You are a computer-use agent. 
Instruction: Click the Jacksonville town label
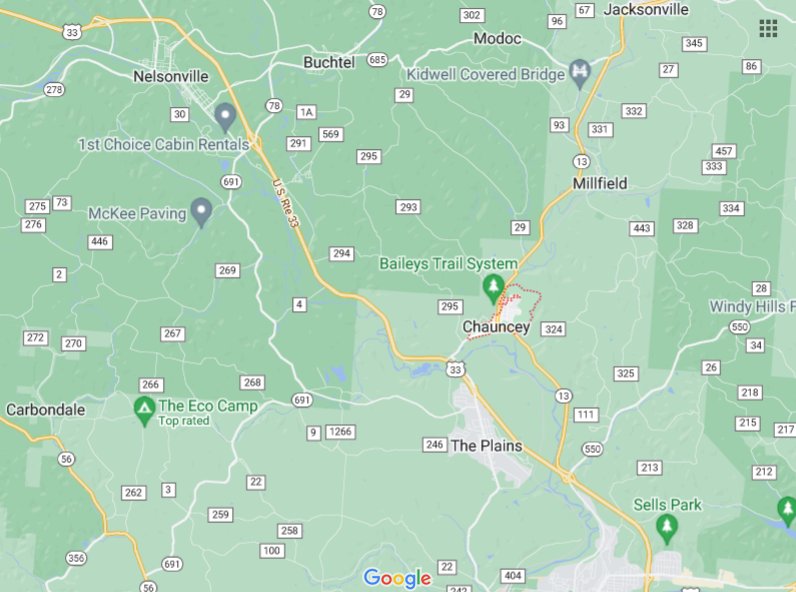click(x=646, y=9)
